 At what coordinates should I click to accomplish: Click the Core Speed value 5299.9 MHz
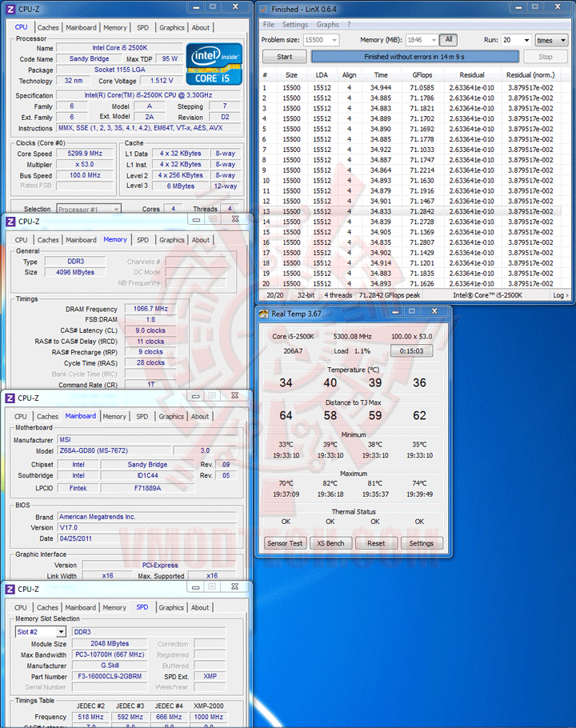click(x=85, y=154)
